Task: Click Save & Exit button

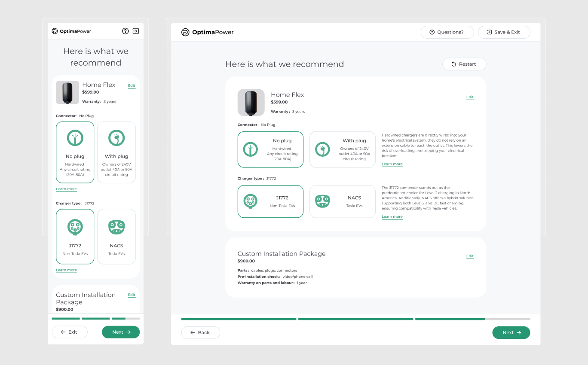Action: point(504,32)
